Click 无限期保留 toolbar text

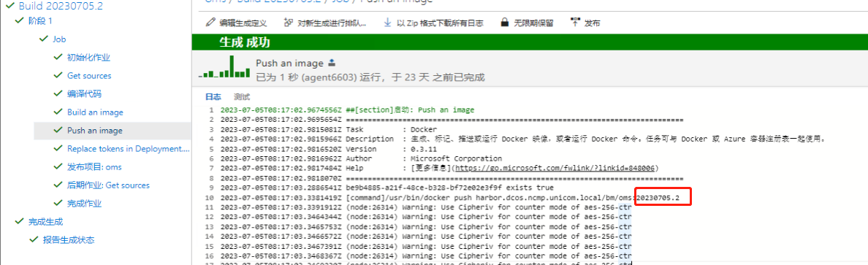point(533,23)
